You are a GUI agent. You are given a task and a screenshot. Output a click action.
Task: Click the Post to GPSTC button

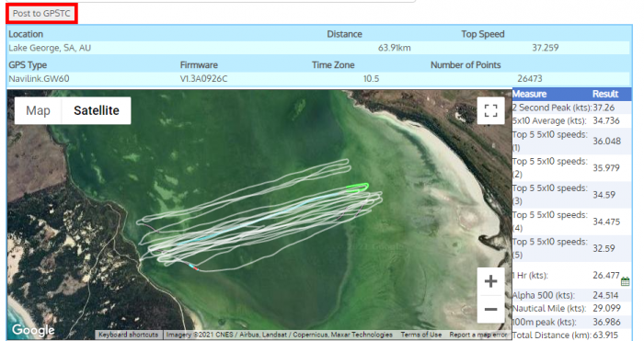point(41,14)
